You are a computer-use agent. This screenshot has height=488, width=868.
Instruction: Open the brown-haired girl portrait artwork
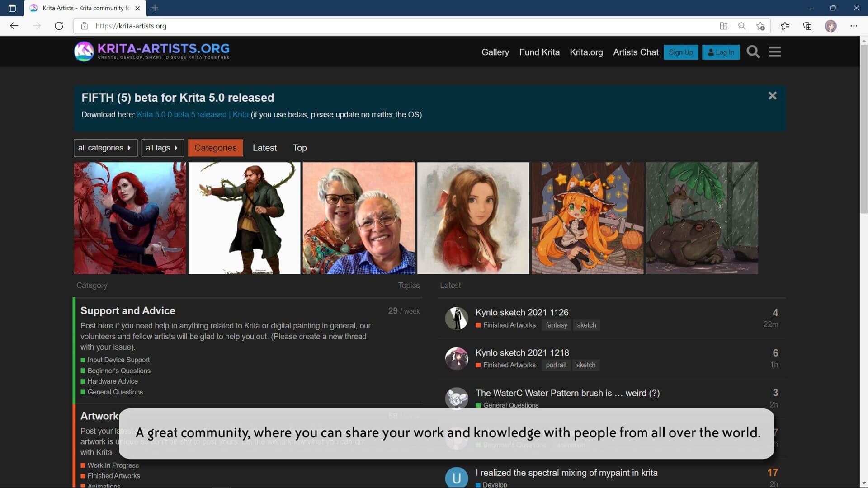point(473,218)
